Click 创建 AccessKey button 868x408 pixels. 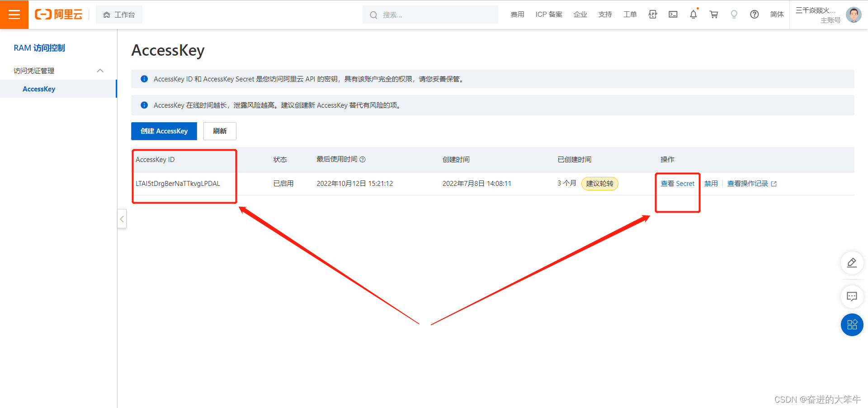(x=164, y=131)
